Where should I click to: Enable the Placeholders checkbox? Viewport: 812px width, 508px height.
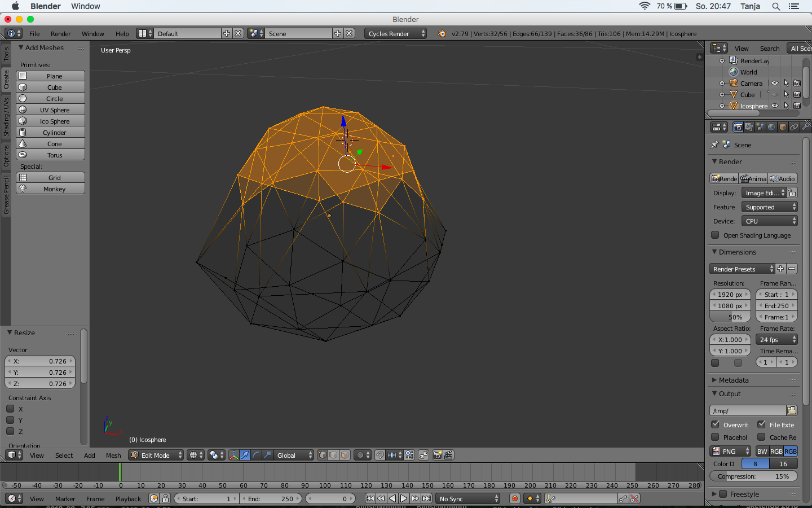pos(715,437)
